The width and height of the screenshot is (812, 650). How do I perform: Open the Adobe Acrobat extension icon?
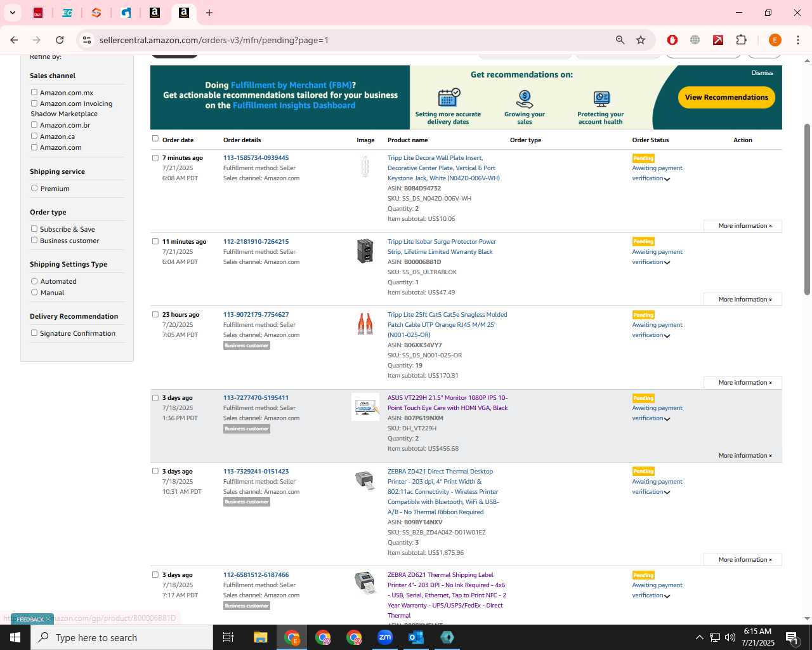pos(718,40)
